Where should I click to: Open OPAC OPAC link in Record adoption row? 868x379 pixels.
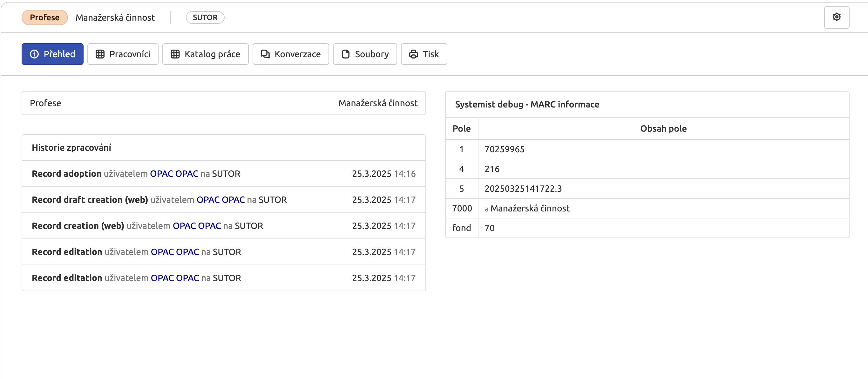tap(174, 174)
